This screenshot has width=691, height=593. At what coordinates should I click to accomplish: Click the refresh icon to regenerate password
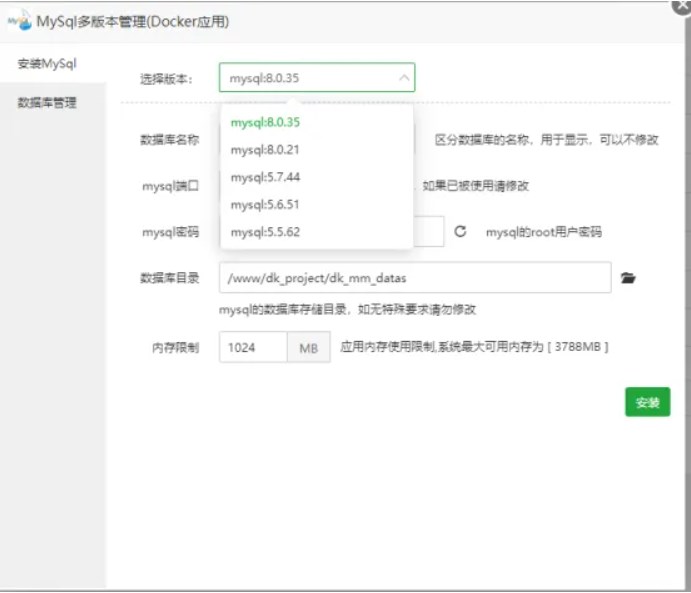(x=461, y=231)
